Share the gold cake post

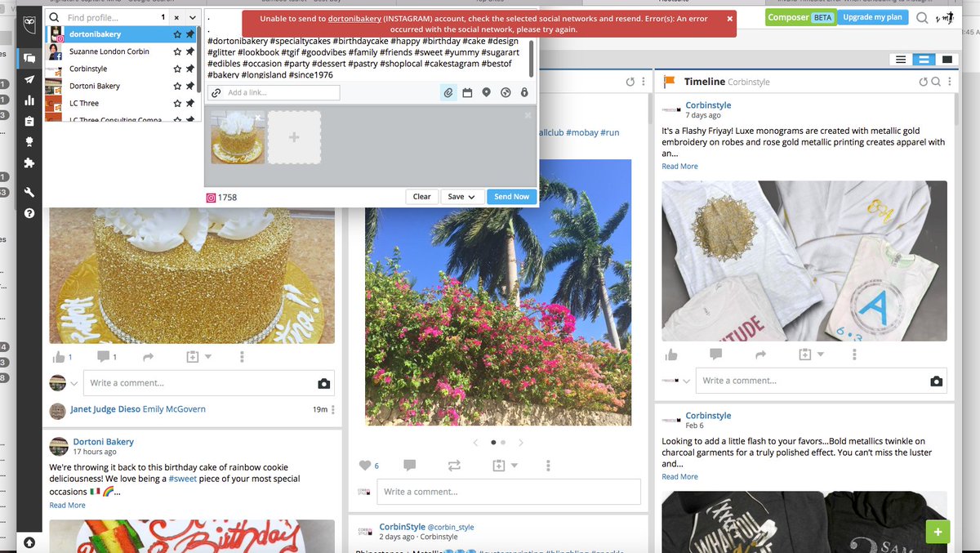click(x=149, y=357)
